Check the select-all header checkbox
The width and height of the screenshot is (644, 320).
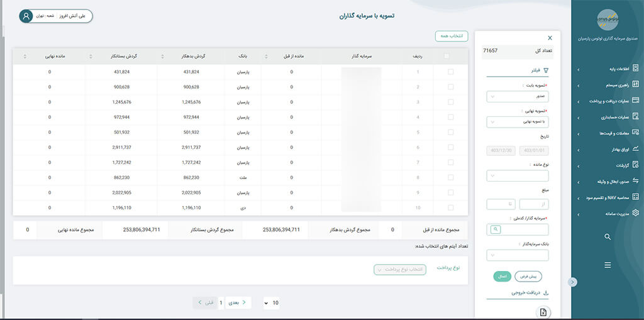(447, 57)
